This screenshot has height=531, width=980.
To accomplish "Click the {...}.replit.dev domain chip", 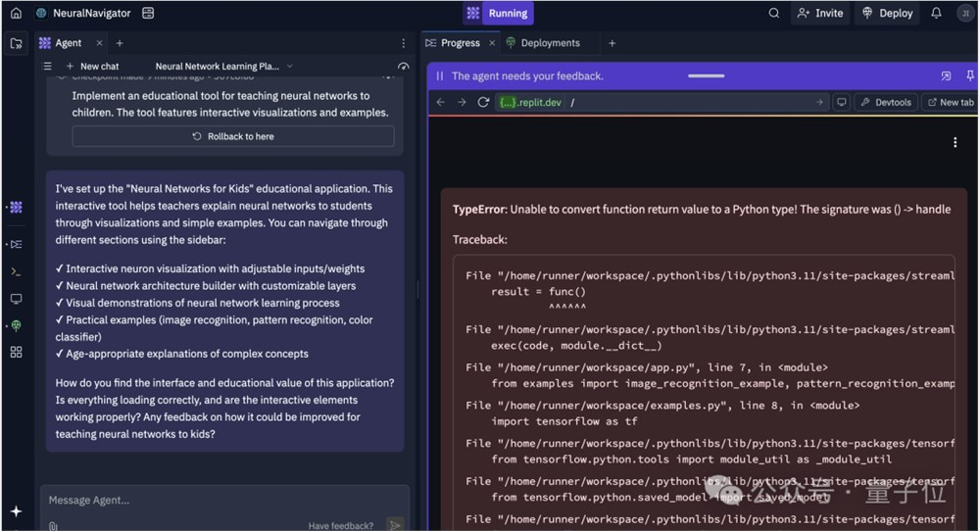I will (x=530, y=102).
